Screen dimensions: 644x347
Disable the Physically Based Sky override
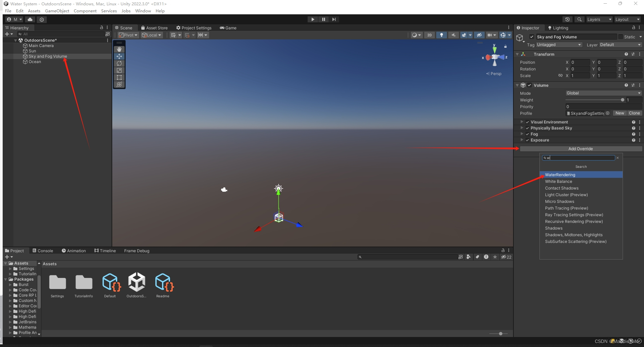(527, 128)
